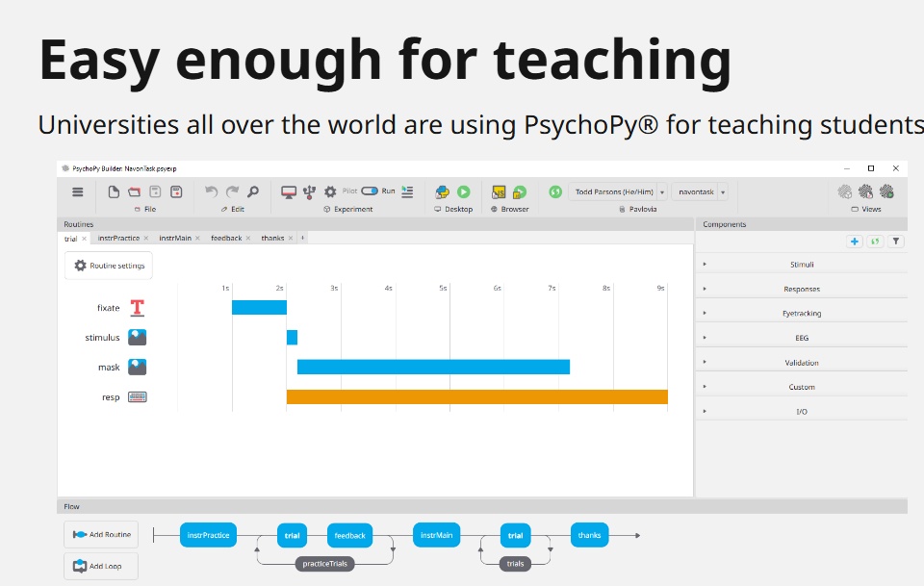Click the Find magnifier icon
The height and width of the screenshot is (586, 924).
point(253,191)
